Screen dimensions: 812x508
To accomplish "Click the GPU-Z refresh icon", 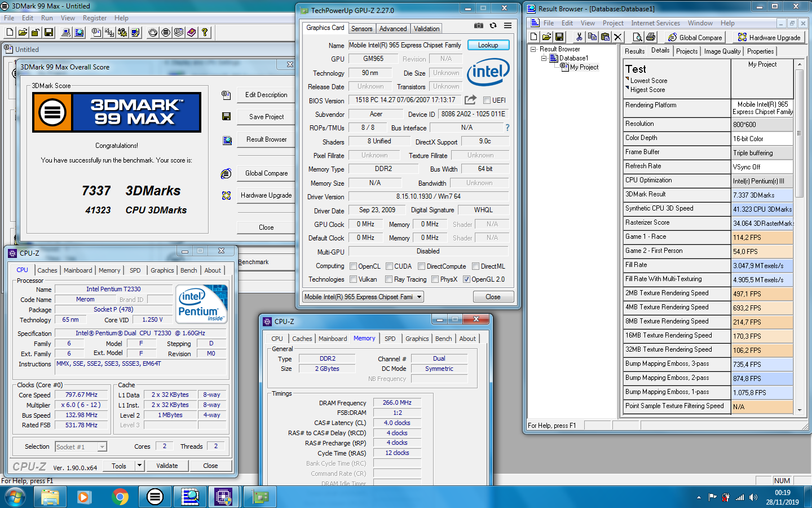I will coord(493,26).
